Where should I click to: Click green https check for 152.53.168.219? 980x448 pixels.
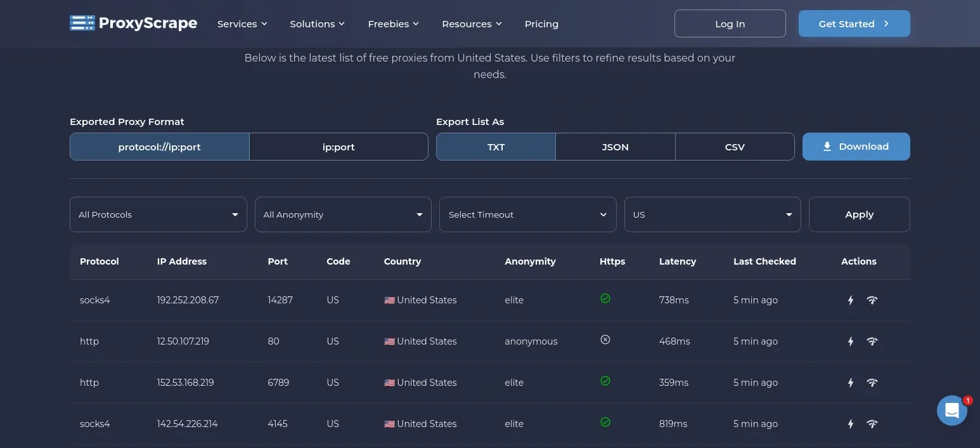click(x=605, y=381)
